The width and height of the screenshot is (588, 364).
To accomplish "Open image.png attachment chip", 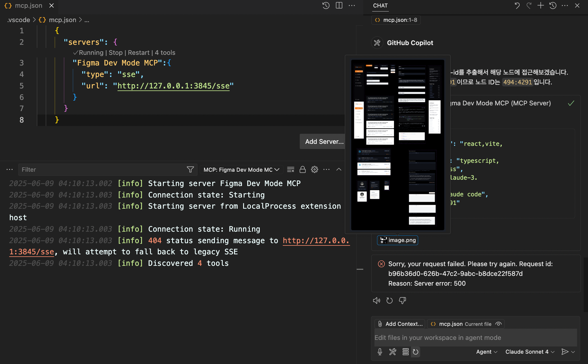I will 397,240.
